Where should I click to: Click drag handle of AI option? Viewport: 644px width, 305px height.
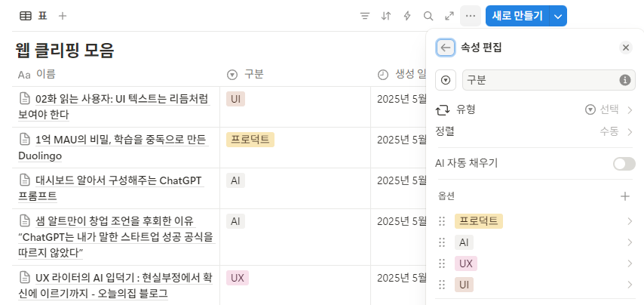[442, 242]
